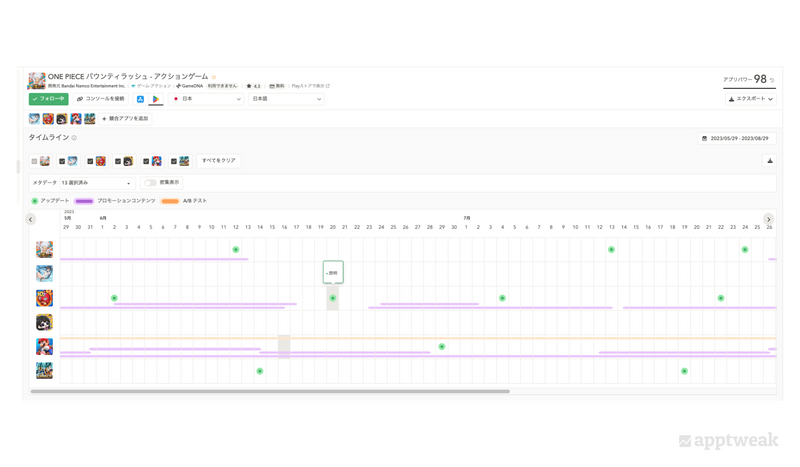Toggle the disabled ONE PIECE app checkbox
Image resolution: width=800 pixels, height=467 pixels.
click(34, 161)
